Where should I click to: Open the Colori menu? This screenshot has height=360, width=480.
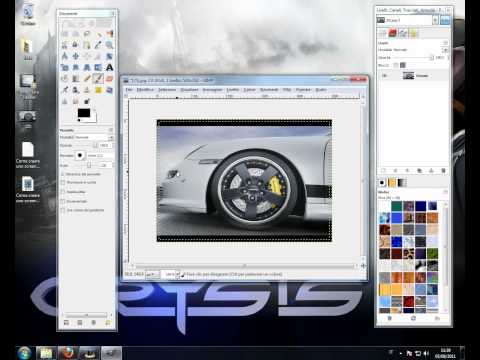point(249,90)
